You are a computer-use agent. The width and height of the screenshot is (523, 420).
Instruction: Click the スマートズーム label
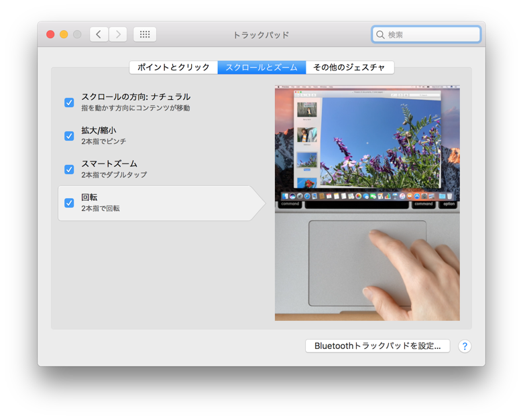109,163
